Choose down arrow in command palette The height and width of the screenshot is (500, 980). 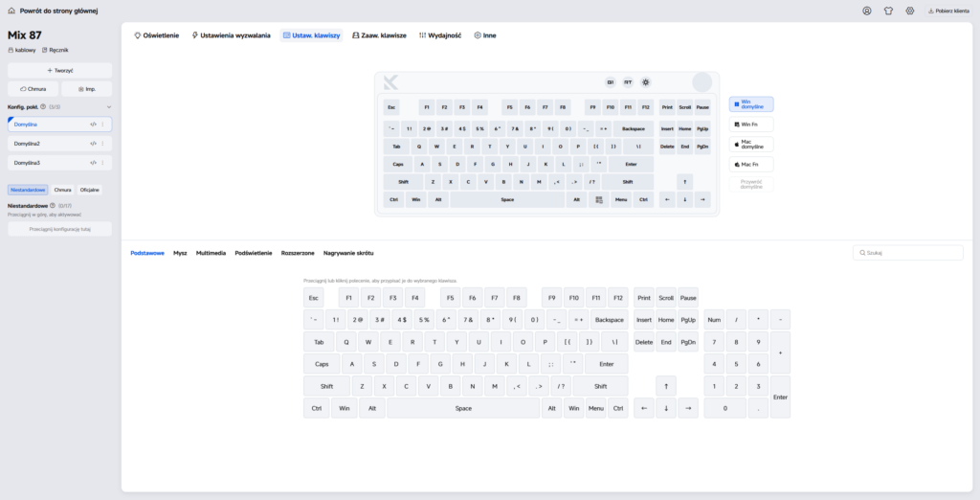tap(666, 408)
